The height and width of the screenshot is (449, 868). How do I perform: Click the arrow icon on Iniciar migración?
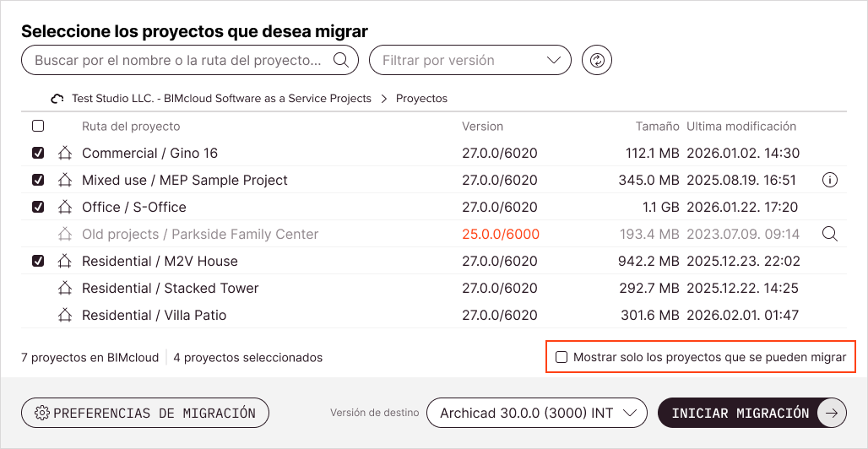pos(832,413)
